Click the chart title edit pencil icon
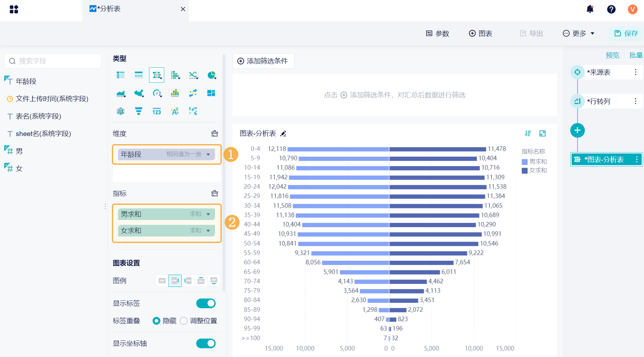 coord(284,133)
